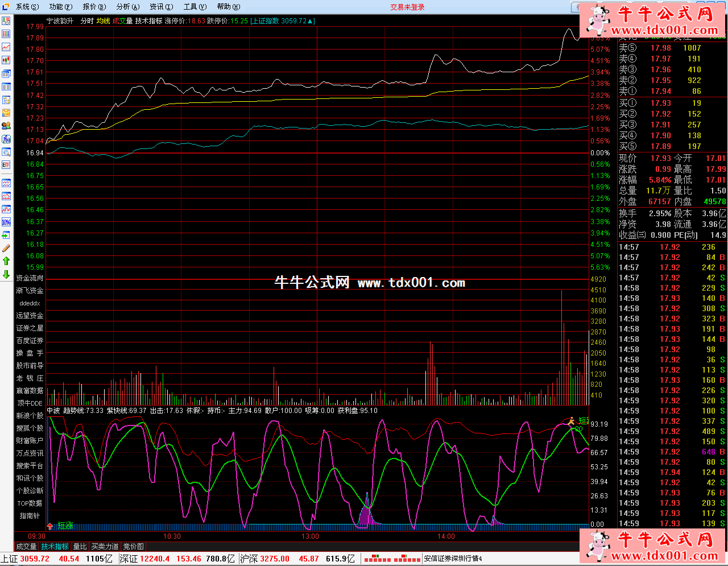Click the 上证 index value in status bar

34,559
